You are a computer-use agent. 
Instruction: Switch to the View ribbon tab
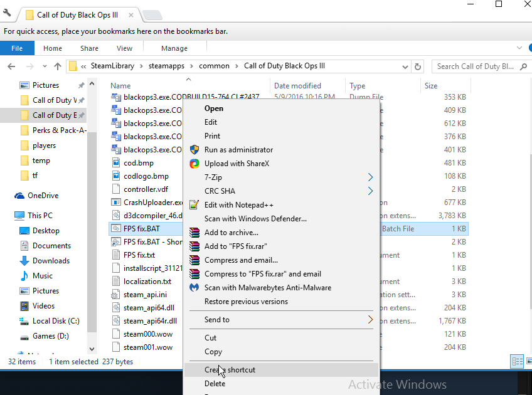(x=124, y=48)
